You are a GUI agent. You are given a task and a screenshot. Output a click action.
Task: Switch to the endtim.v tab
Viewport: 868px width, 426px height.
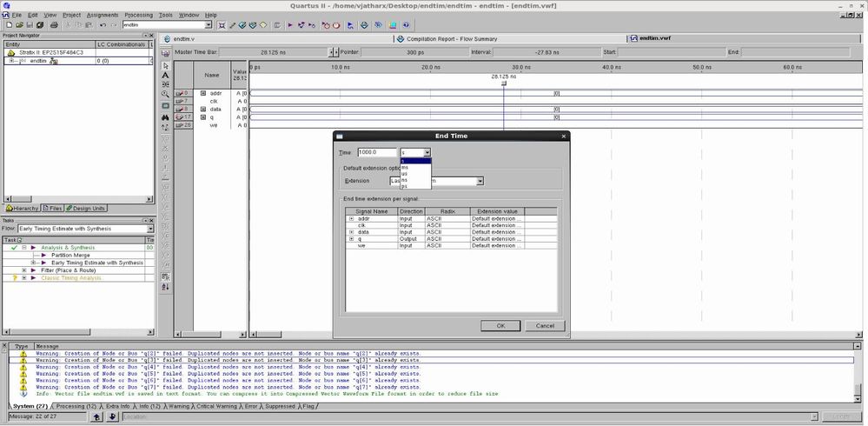(183, 39)
